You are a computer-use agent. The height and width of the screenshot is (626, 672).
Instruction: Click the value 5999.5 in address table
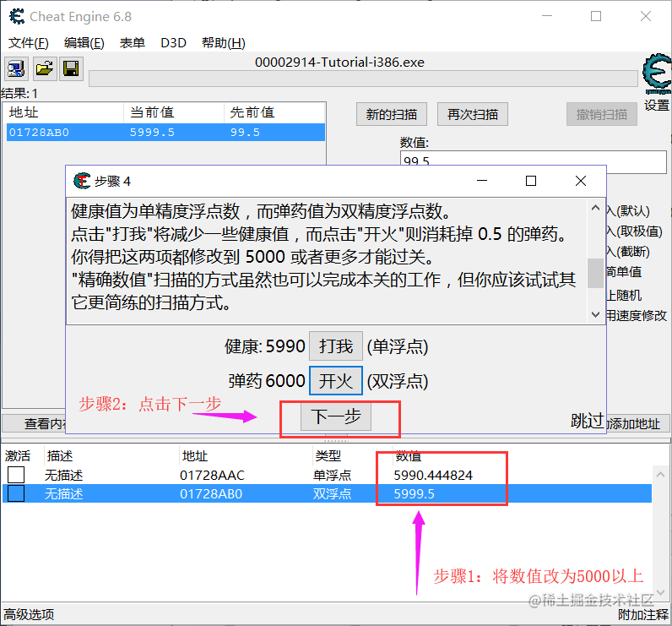coord(414,494)
